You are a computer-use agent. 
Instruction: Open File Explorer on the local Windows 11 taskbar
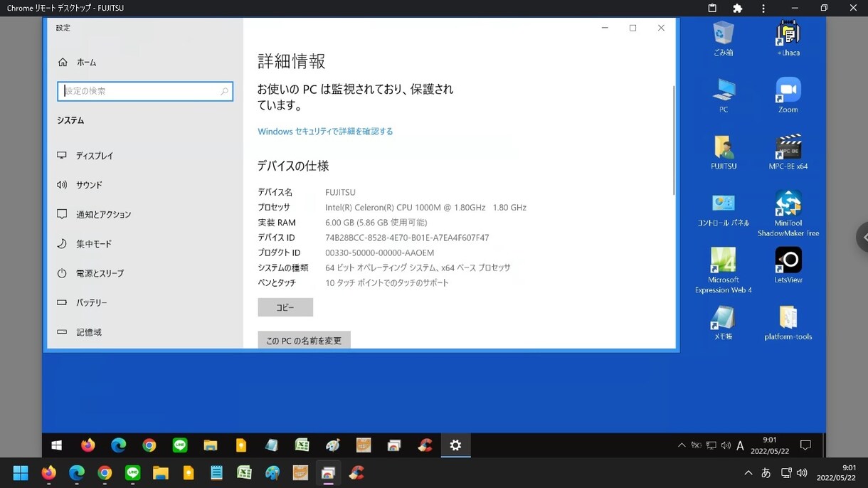point(160,473)
